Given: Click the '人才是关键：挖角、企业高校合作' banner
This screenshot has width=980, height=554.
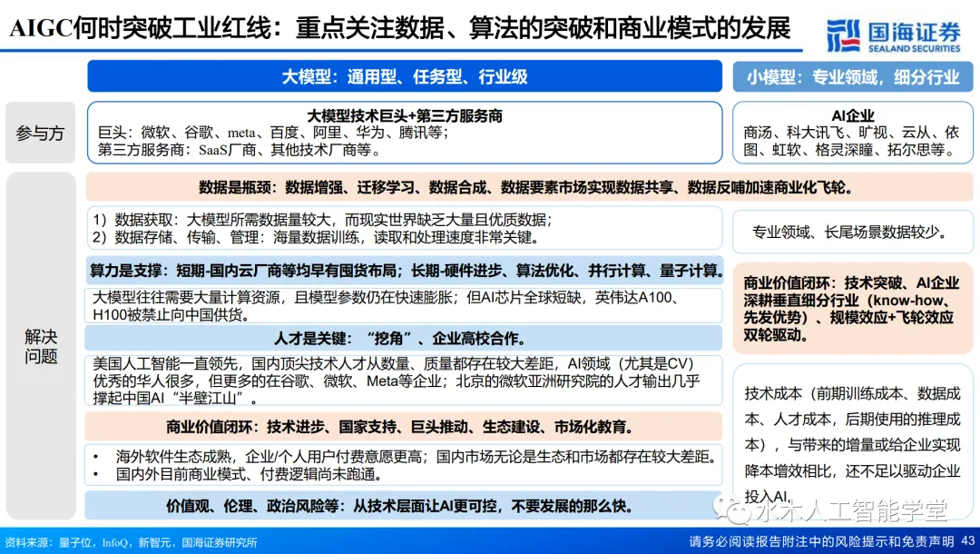Looking at the screenshot, I should point(404,338).
